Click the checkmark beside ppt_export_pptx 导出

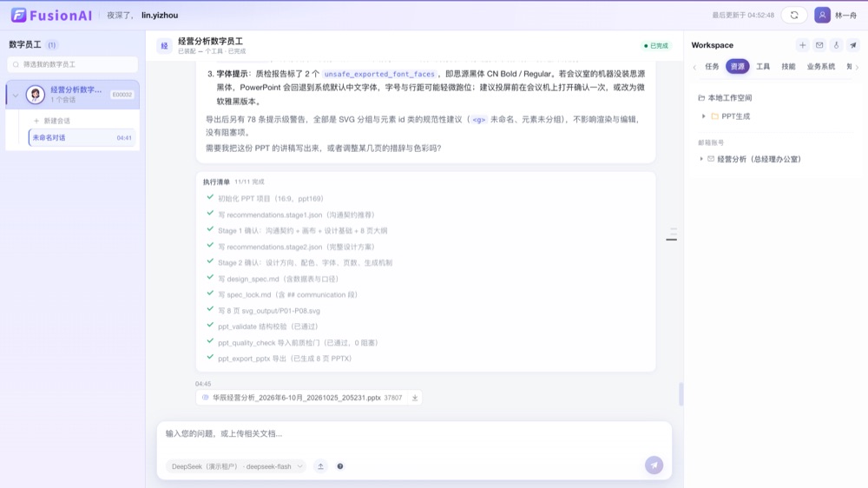[210, 357]
